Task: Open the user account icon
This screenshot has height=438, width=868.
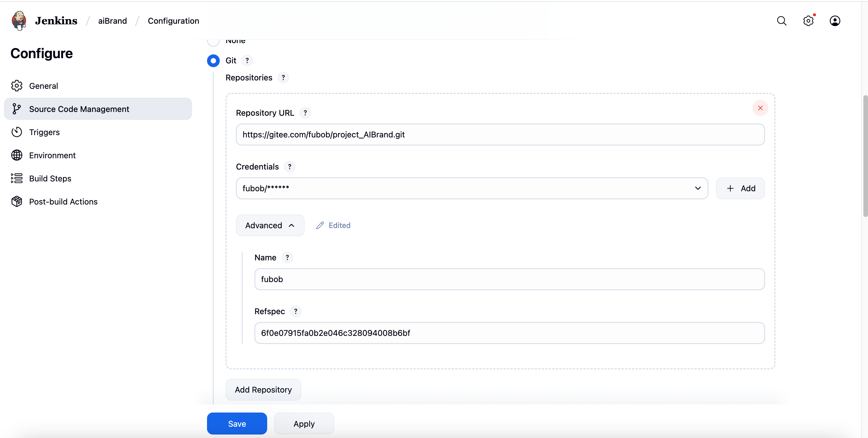Action: coord(835,21)
